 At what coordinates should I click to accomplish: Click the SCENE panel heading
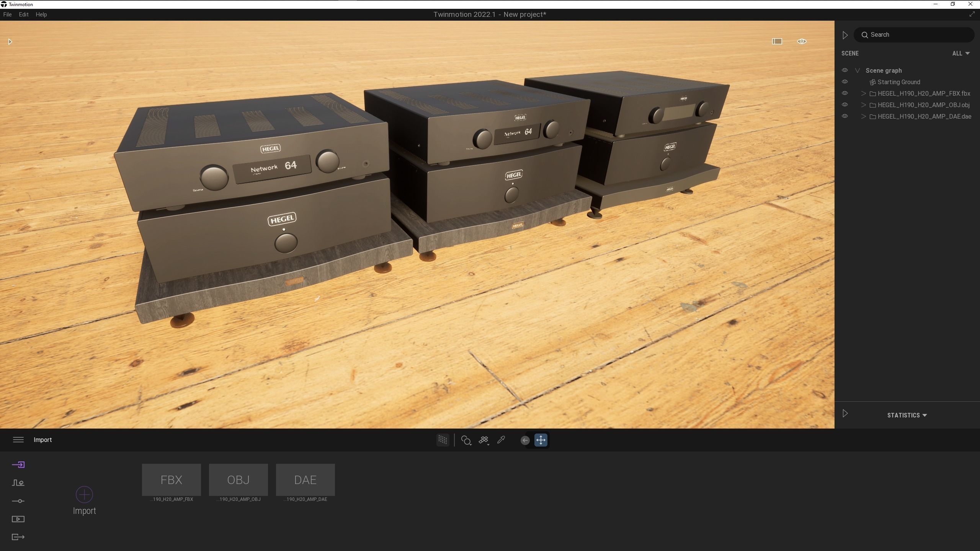pos(850,54)
